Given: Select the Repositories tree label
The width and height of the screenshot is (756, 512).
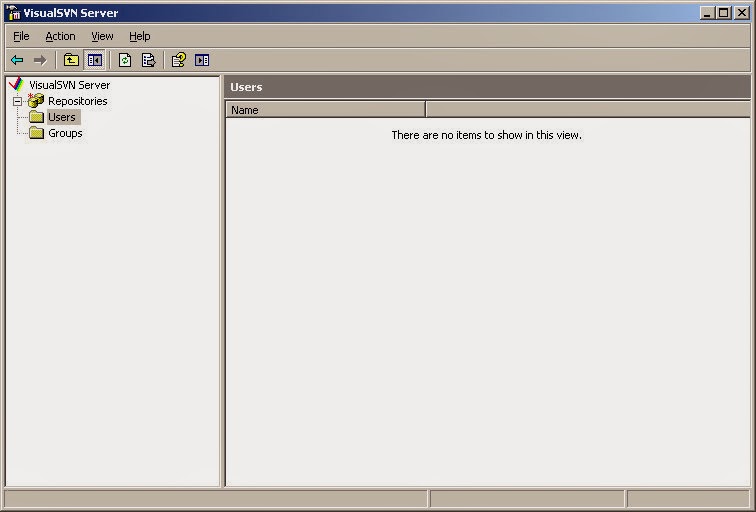Looking at the screenshot, I should [78, 101].
